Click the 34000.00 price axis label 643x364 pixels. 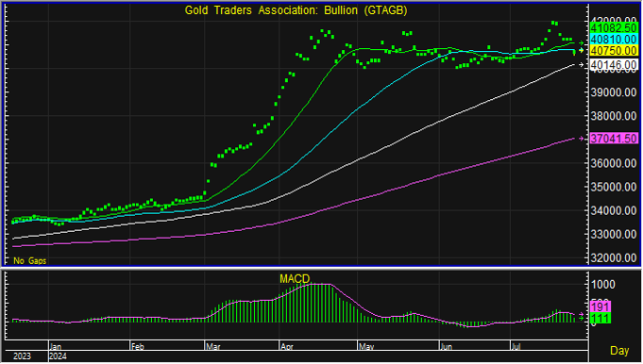coord(614,211)
